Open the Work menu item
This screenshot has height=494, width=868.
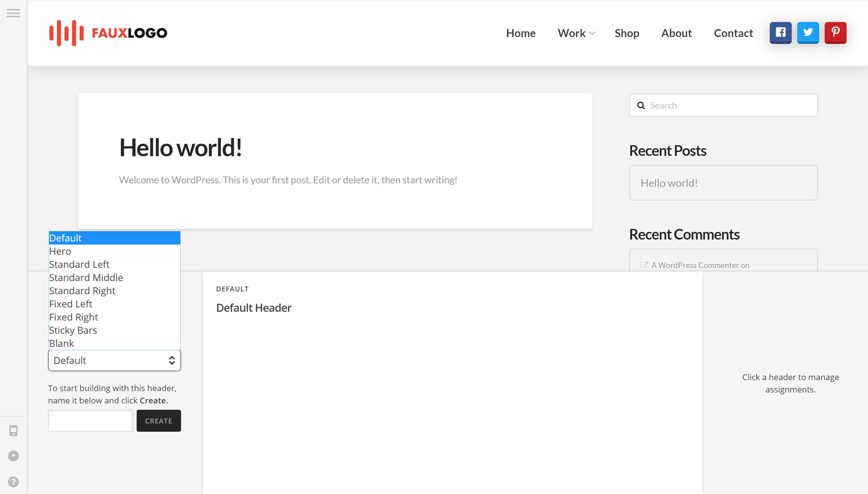[571, 33]
